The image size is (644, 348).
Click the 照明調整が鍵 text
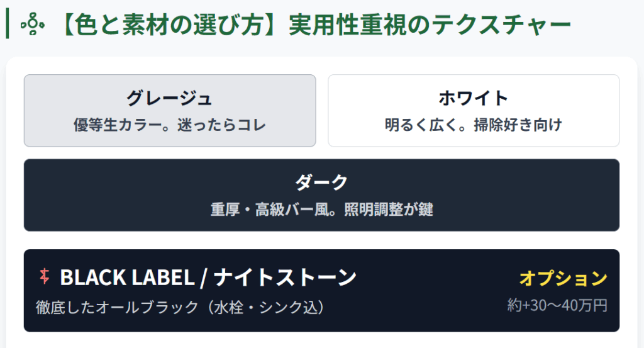pos(389,210)
